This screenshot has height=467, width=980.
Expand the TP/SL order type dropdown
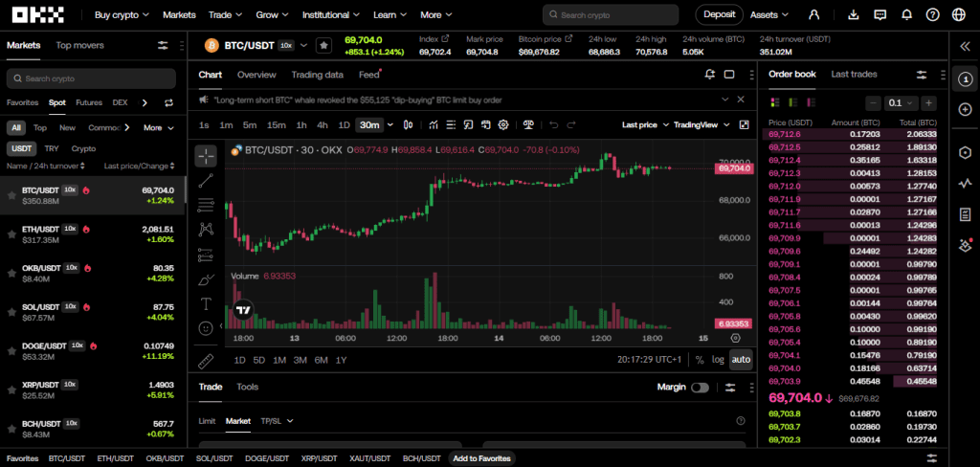(277, 421)
